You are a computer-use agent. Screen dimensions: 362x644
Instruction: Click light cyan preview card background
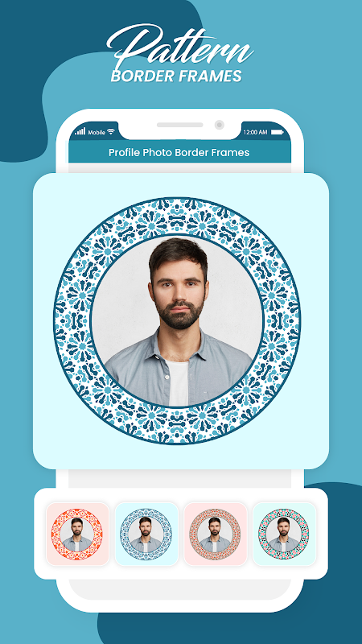pos(181,456)
